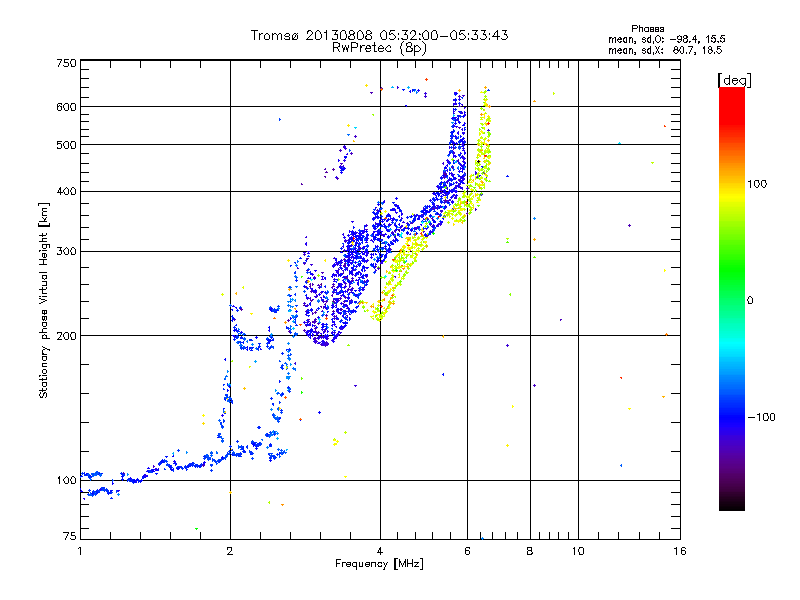Click the y-axis tick label "200"
This screenshot has width=800, height=600.
pyautogui.click(x=66, y=336)
